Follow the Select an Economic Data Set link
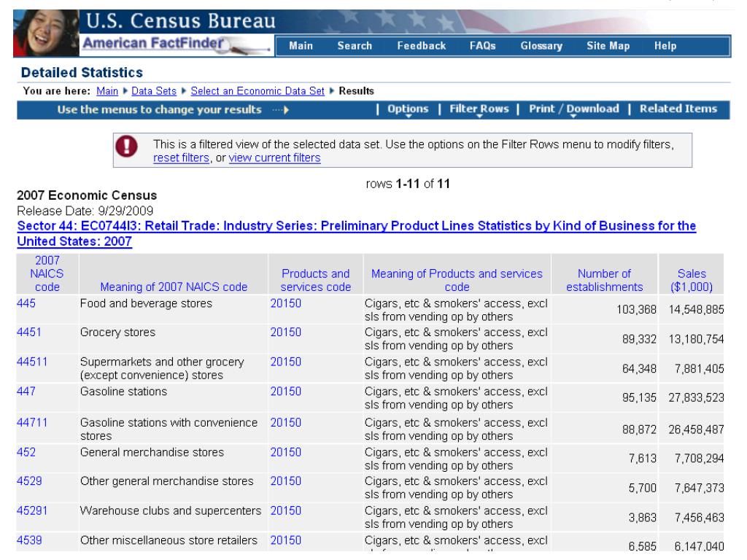 pyautogui.click(x=258, y=91)
